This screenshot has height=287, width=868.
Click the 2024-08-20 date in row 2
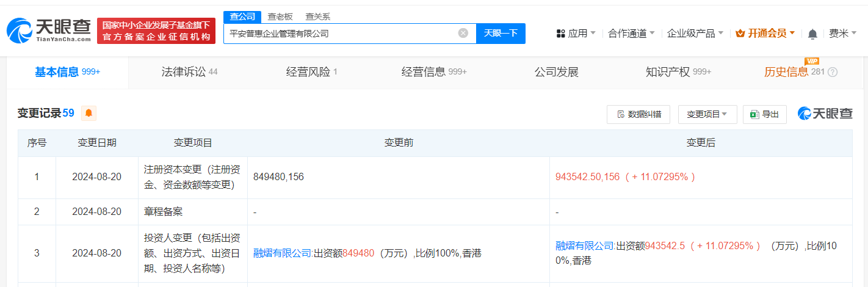click(x=96, y=212)
